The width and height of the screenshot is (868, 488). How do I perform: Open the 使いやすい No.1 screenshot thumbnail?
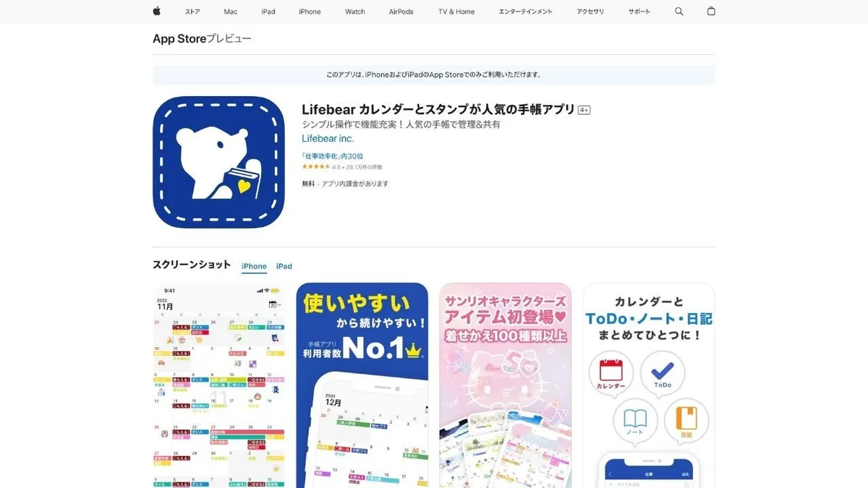point(362,385)
